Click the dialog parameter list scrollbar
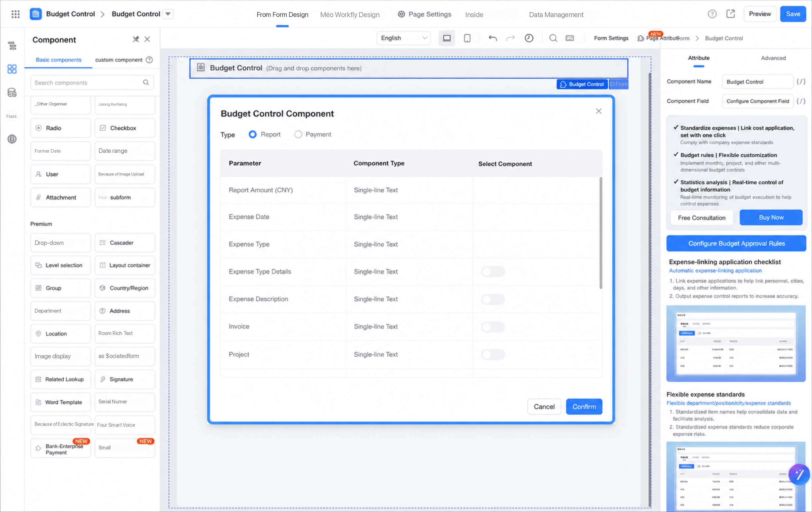 (601, 233)
